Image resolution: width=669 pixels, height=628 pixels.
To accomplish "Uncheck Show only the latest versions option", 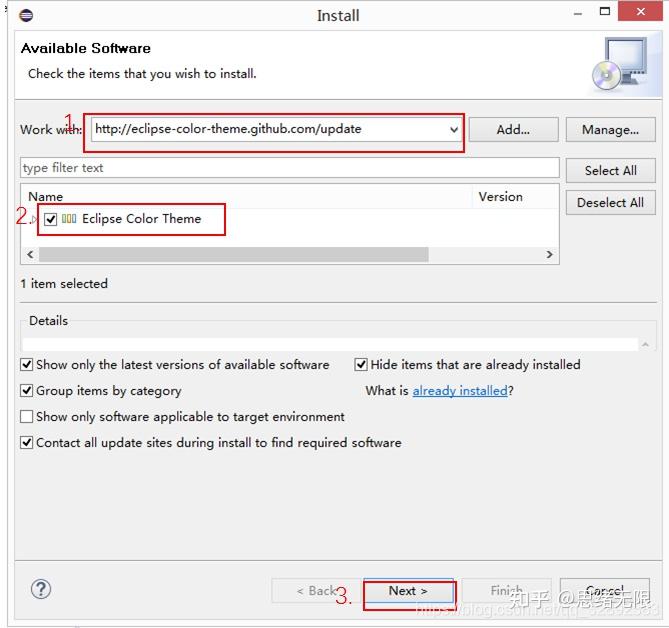I will (26, 365).
